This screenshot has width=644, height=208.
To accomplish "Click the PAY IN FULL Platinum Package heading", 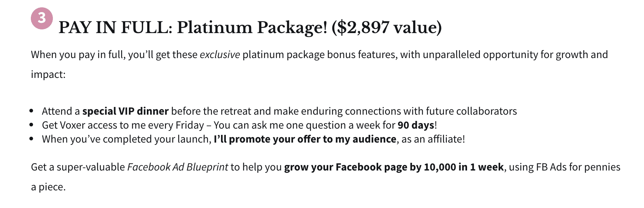I will click(x=250, y=28).
